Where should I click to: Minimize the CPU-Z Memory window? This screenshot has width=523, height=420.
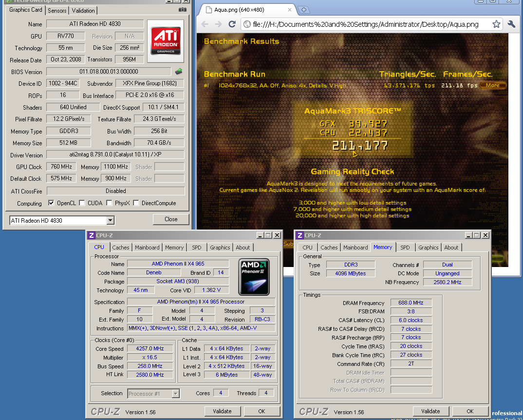[x=468, y=235]
